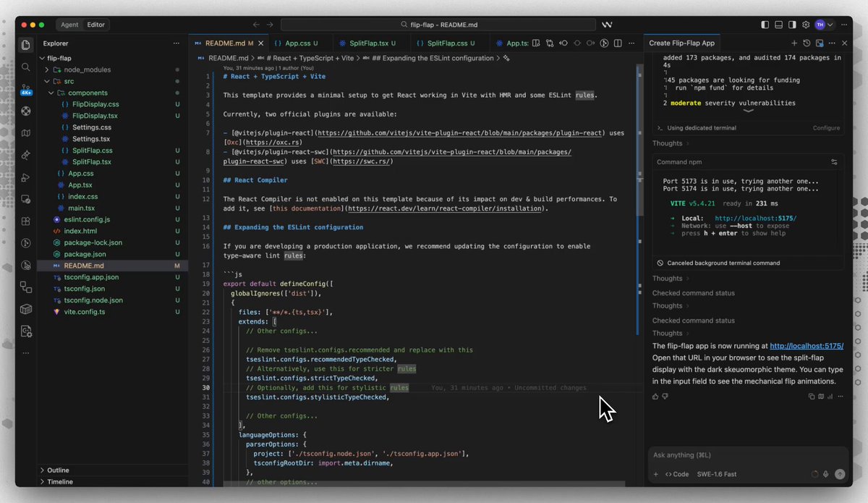Open the http://localhost:5175/ link in chat
The width and height of the screenshot is (868, 503).
point(806,346)
